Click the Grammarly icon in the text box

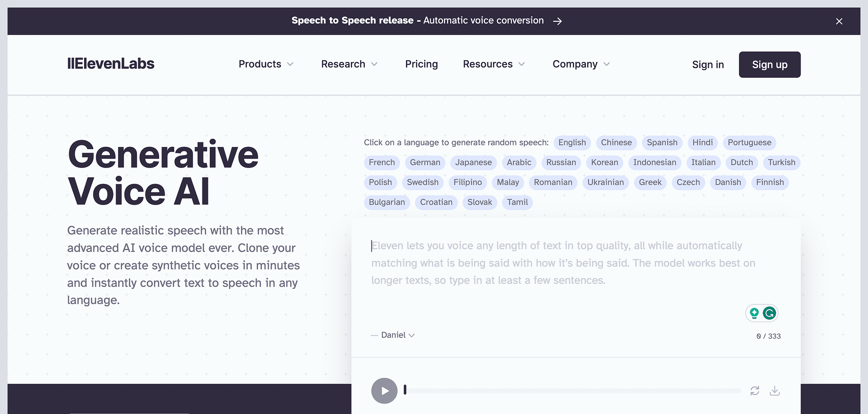(769, 313)
